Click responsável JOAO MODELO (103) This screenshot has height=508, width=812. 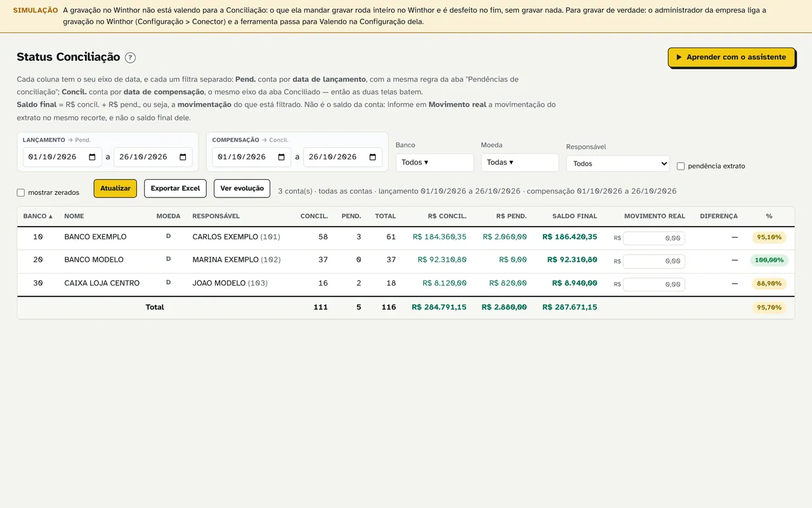tap(230, 283)
